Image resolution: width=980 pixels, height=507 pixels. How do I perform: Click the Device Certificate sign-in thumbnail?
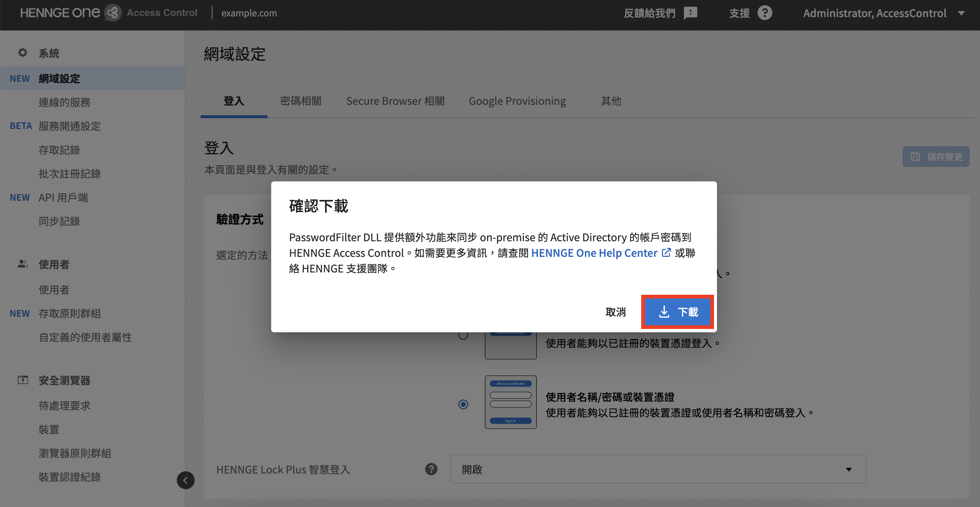tap(510, 402)
